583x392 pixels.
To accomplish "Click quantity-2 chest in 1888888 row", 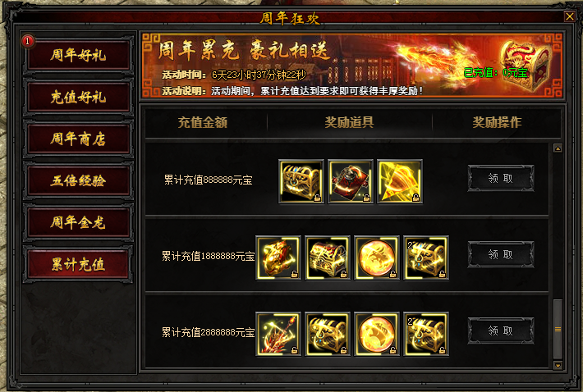I will (x=426, y=258).
